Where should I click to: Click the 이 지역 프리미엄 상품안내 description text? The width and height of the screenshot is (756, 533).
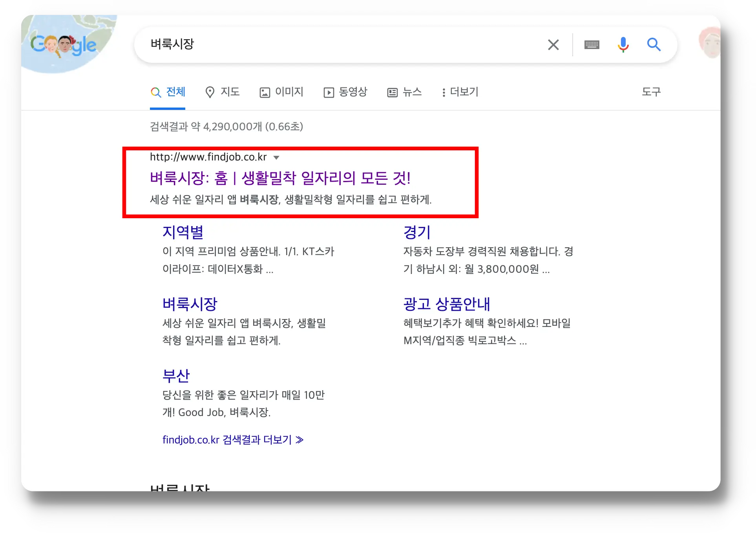tap(248, 260)
